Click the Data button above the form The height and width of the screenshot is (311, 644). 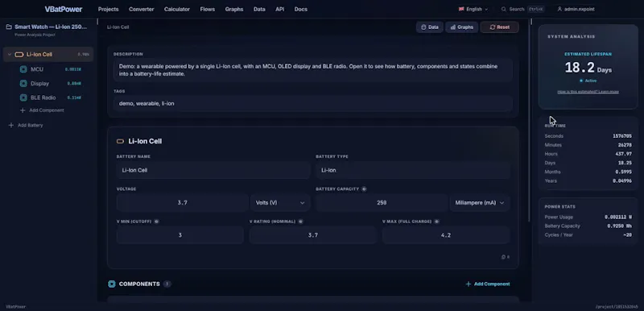(430, 27)
